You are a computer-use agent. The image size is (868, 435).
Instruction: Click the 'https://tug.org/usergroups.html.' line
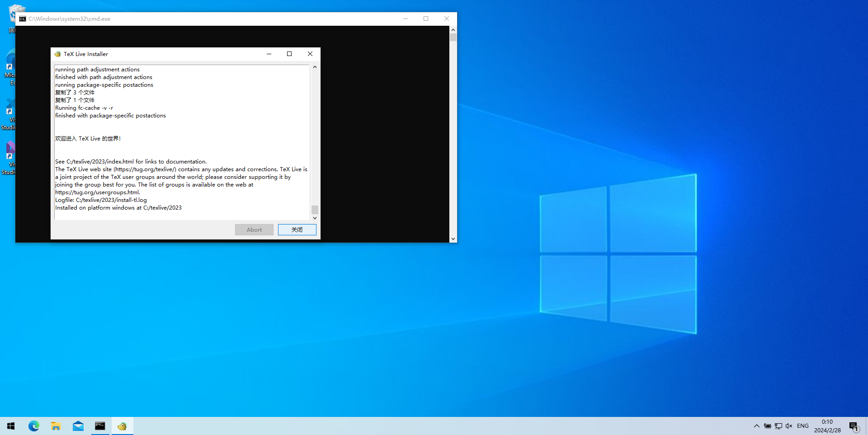[98, 192]
